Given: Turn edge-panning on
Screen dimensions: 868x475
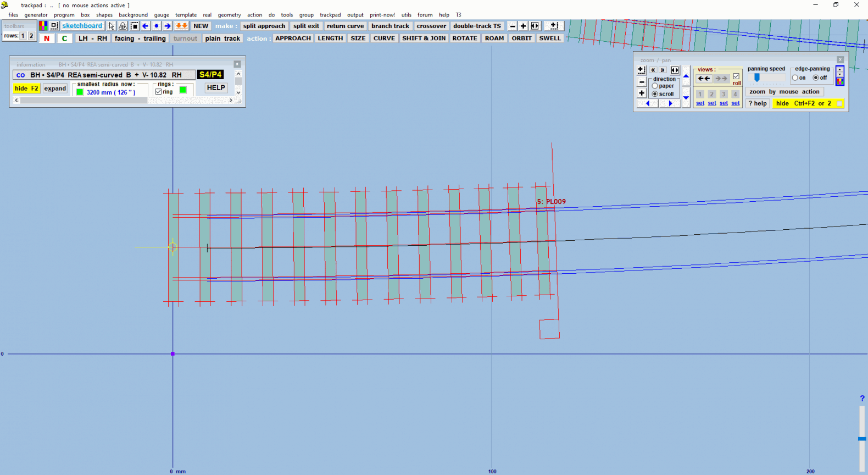Looking at the screenshot, I should coord(795,78).
